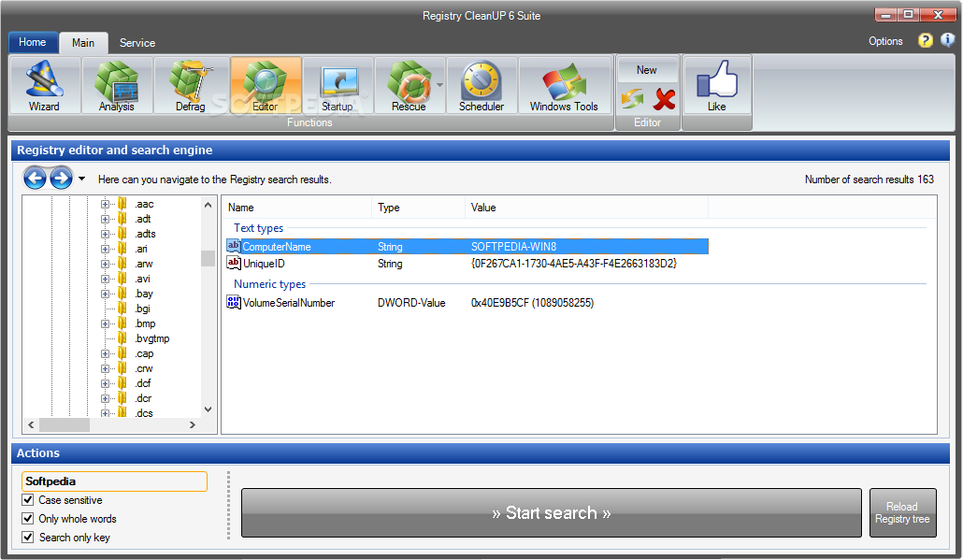
Task: Click the search text field containing Softpedia
Action: coord(114,481)
